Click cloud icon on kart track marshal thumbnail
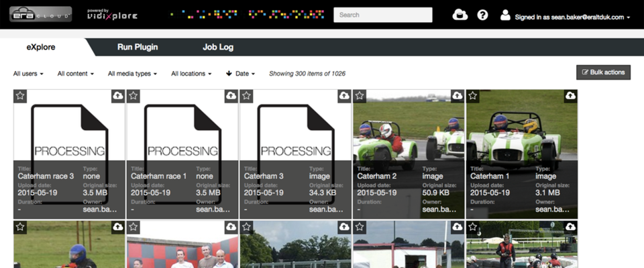 coord(570,227)
